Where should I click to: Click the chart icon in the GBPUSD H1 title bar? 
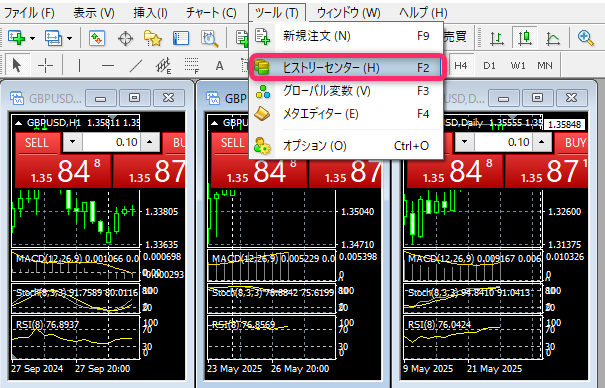17,98
